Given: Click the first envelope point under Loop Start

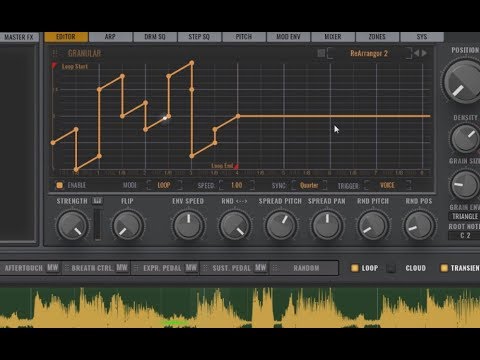Looking at the screenshot, I should click(x=53, y=143).
